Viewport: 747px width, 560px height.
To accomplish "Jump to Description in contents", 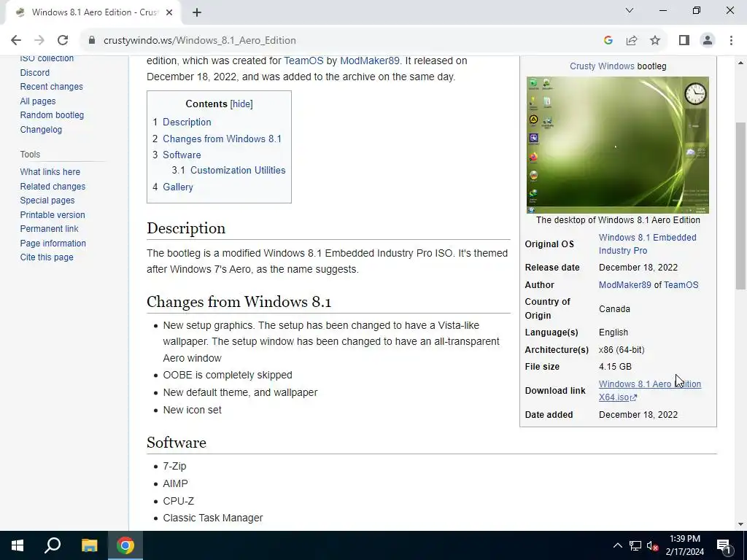I will [187, 122].
